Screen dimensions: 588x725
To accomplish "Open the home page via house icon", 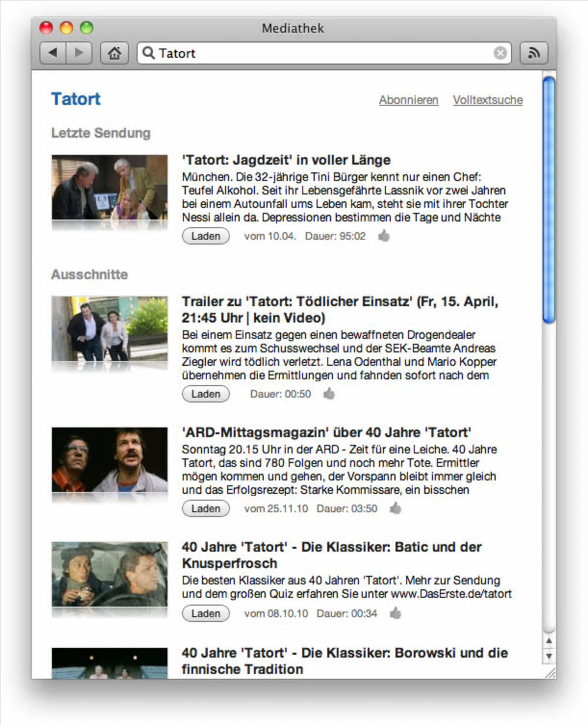I will click(114, 53).
